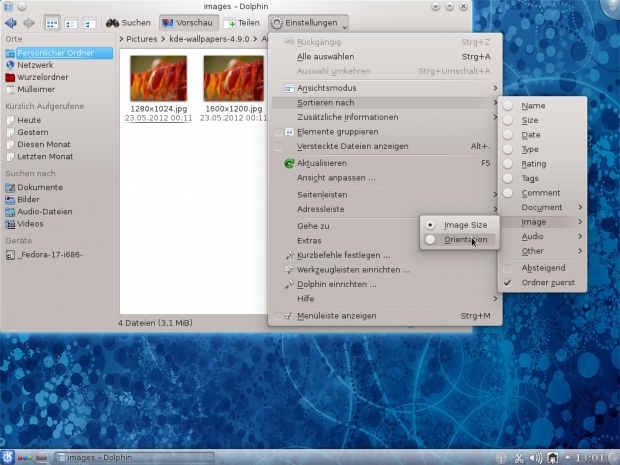Choose sort by Name option
This screenshot has width=620, height=465.
coord(533,105)
